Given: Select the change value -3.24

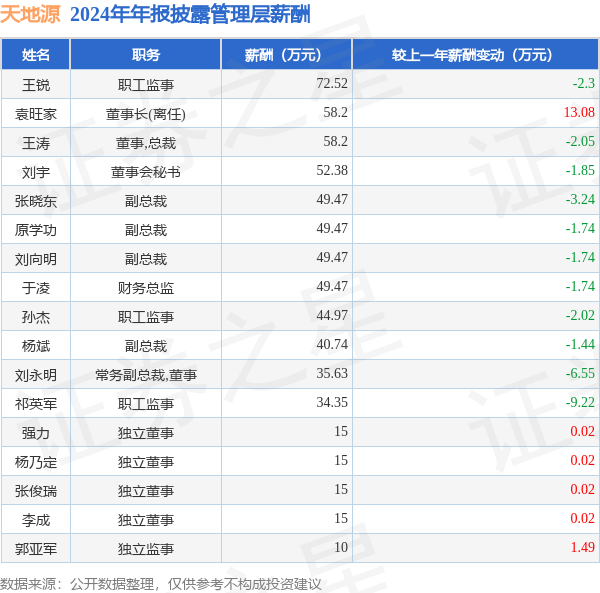Looking at the screenshot, I should point(580,199).
